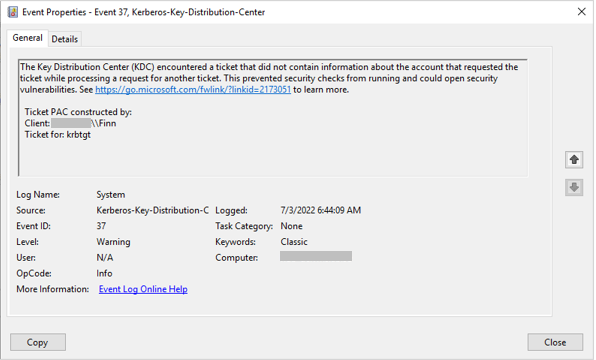Click the Level value 'Warning'

113,242
